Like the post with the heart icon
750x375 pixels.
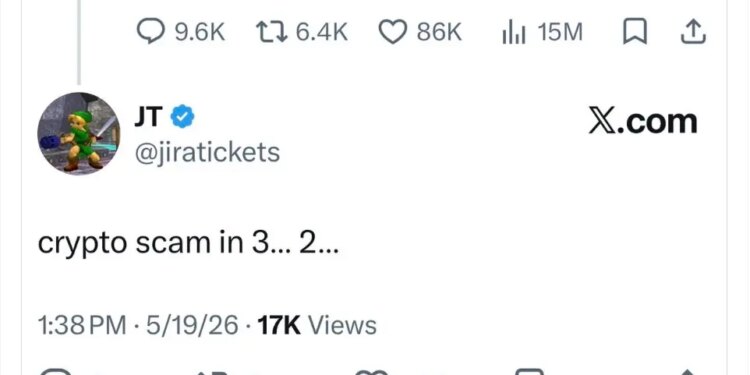pyautogui.click(x=393, y=33)
